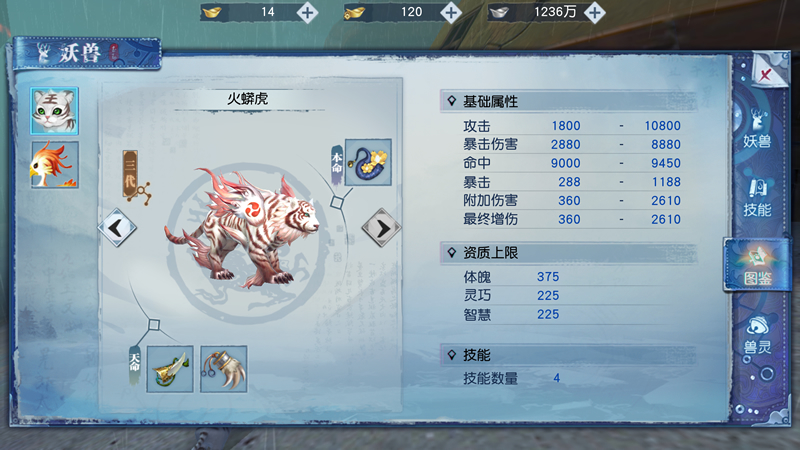The width and height of the screenshot is (800, 450).
Task: Switch to the 图鉴 side tab
Action: click(757, 265)
